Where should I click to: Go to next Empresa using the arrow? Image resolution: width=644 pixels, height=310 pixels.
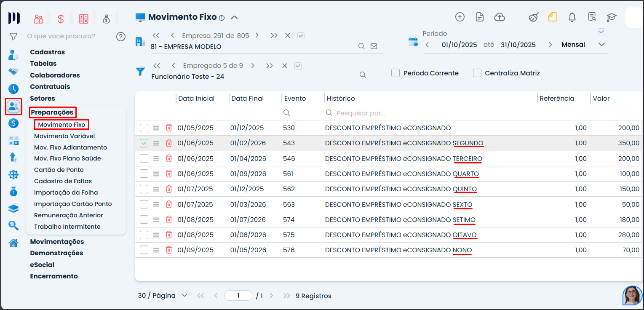pos(257,36)
